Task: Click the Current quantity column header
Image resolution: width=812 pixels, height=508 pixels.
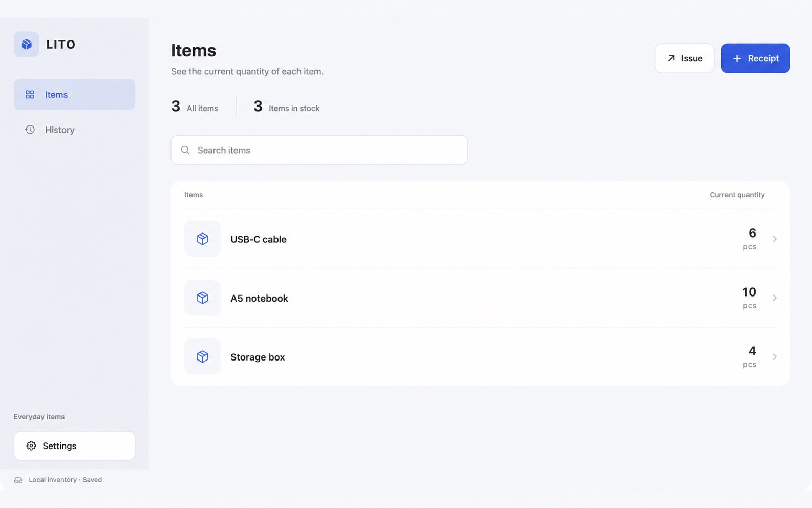Action: [x=737, y=195]
